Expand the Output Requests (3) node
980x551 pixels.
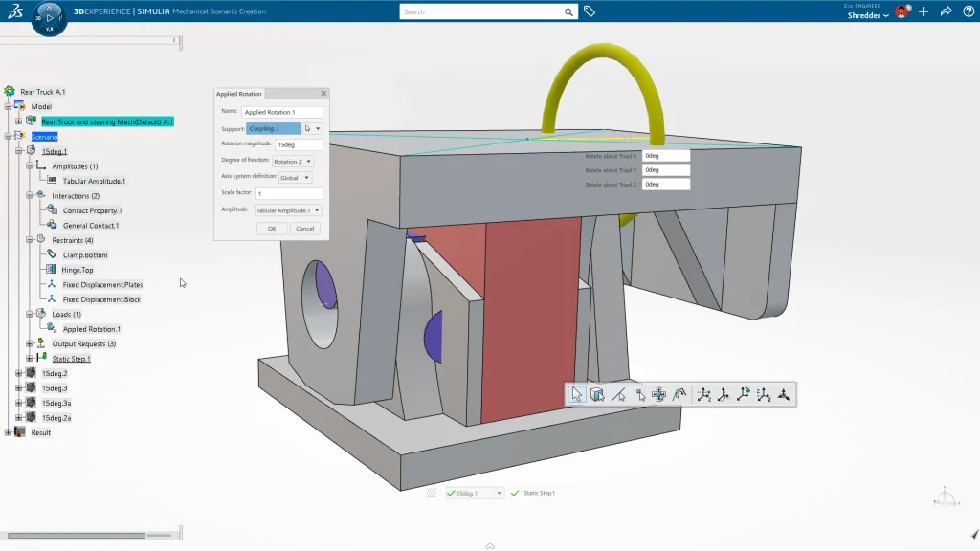(x=30, y=343)
